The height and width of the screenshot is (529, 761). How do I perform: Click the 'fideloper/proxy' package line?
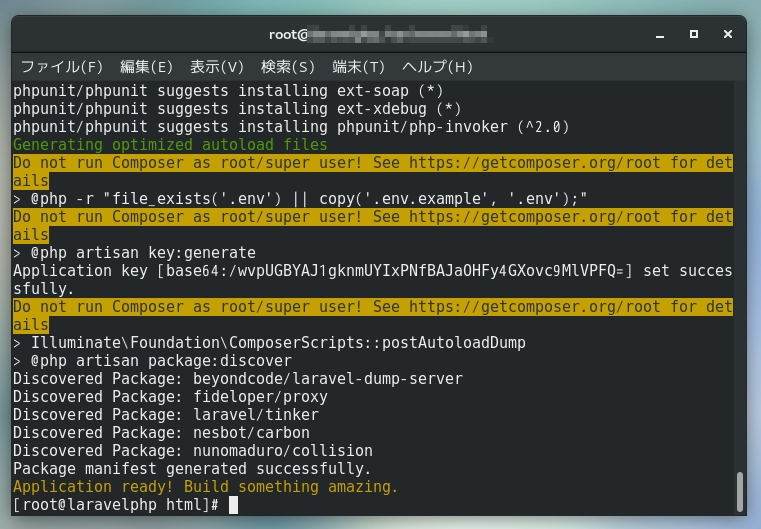click(170, 397)
